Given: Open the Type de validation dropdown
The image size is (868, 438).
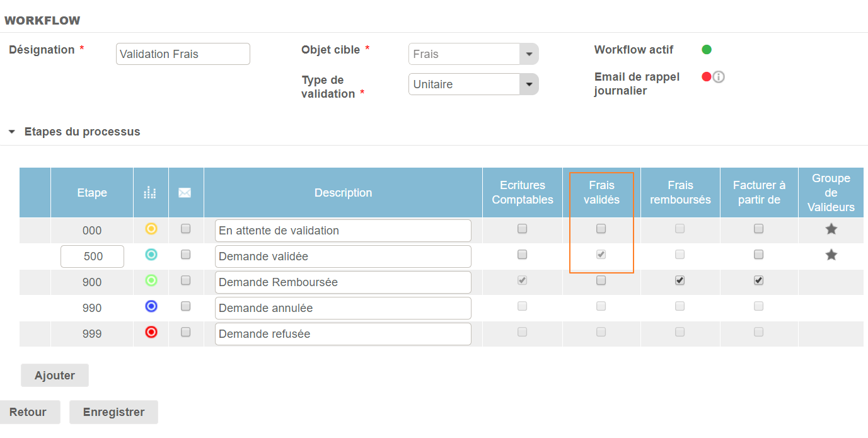Looking at the screenshot, I should coord(529,84).
